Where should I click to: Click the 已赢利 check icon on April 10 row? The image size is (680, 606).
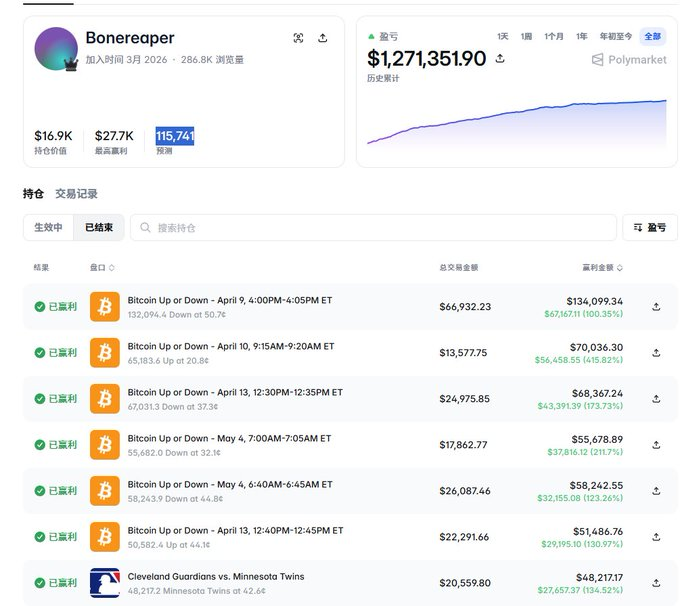39,353
